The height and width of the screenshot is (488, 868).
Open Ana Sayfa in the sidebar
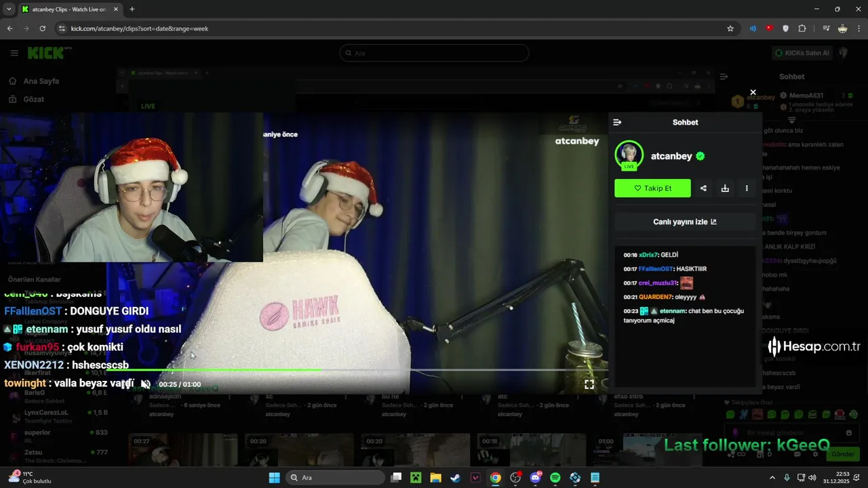coord(41,81)
